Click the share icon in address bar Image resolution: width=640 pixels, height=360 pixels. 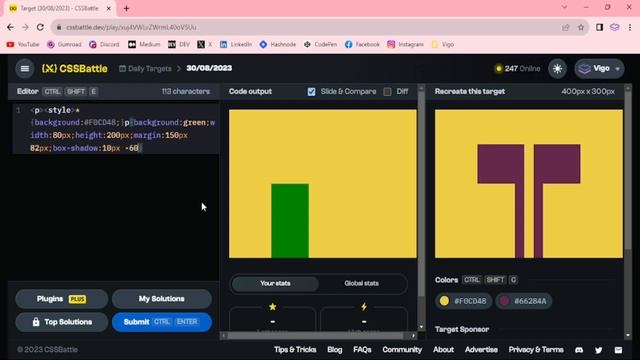click(565, 27)
